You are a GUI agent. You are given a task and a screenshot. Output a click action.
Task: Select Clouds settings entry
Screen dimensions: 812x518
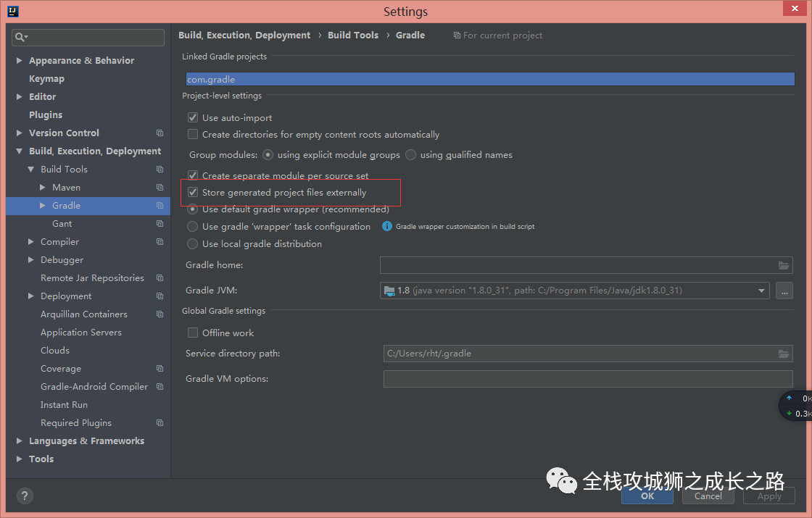pos(55,351)
